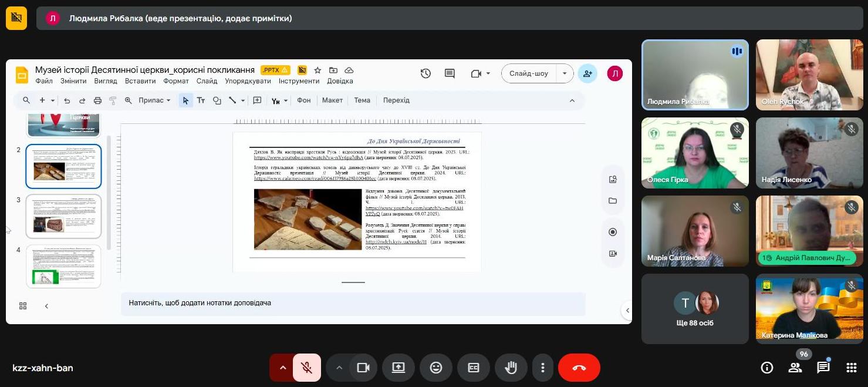Screen dimensions: 868x387
Task: Open audio settings chevron next to microphone
Action: pos(282,368)
